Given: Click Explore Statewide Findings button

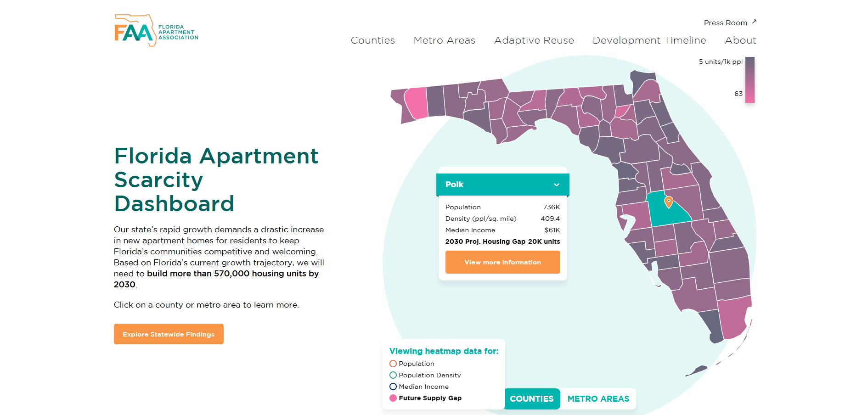Looking at the screenshot, I should (169, 334).
